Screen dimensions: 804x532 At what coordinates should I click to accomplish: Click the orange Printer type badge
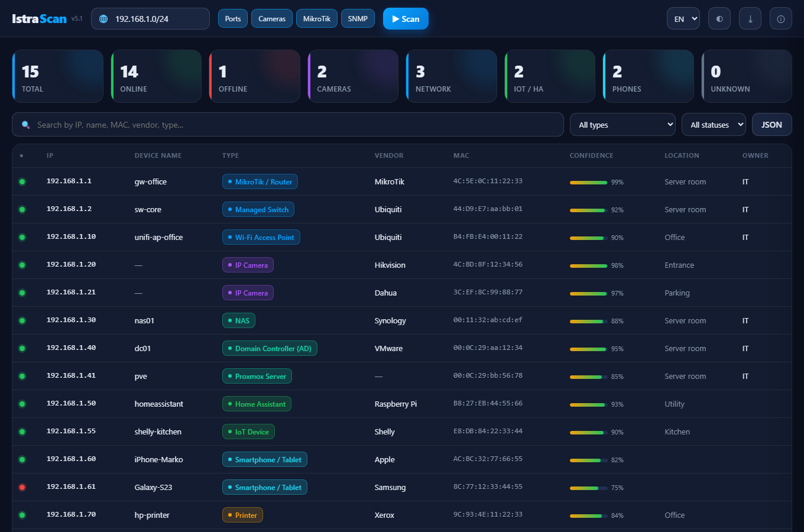pyautogui.click(x=242, y=515)
